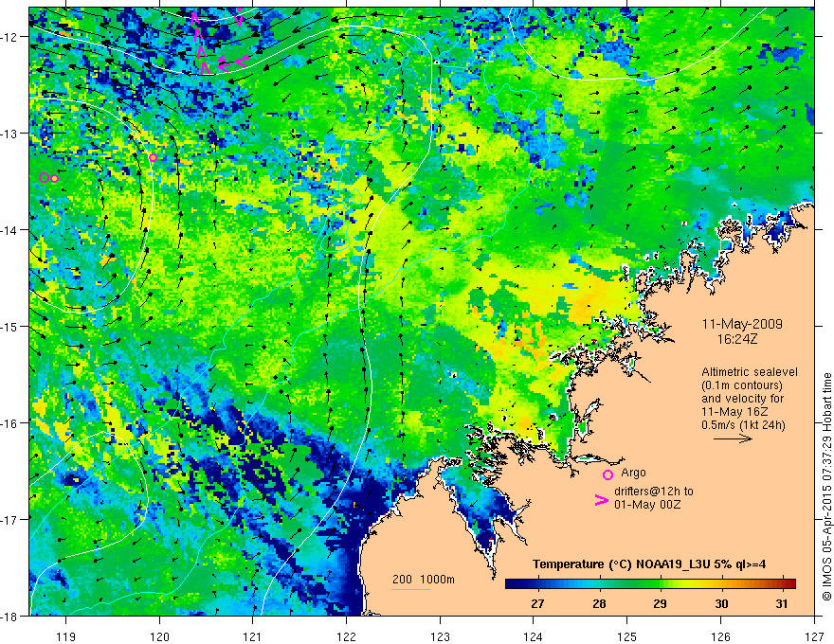Click the color bar tick label 28
The image size is (834, 644).
[x=599, y=603]
